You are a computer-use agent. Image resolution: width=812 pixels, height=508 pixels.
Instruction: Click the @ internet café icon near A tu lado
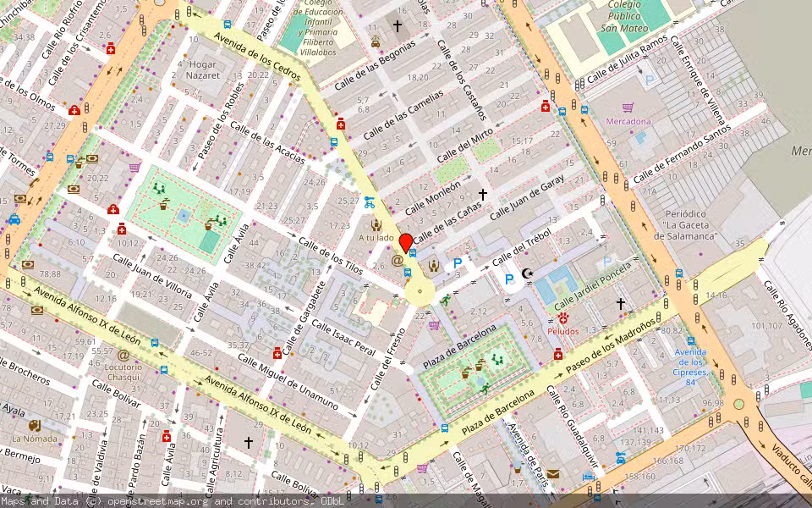pyautogui.click(x=397, y=260)
